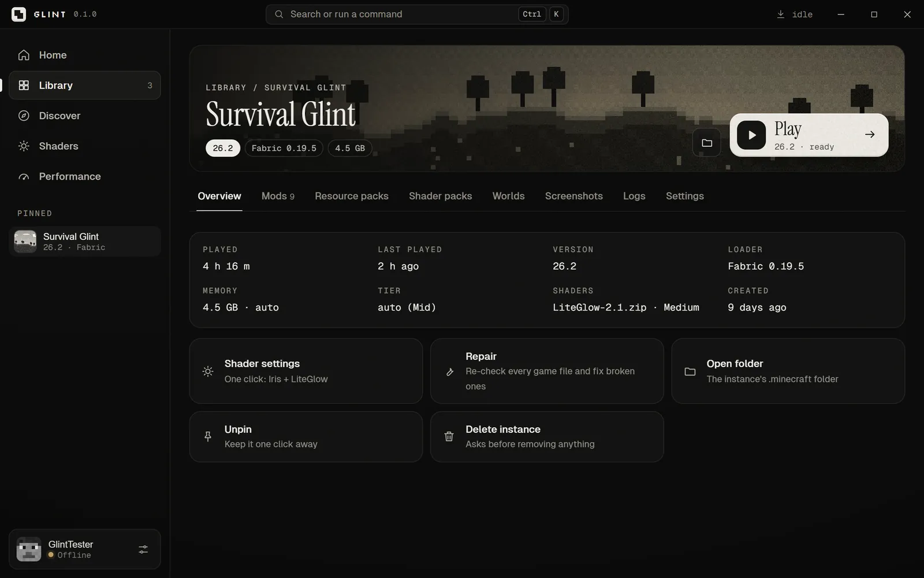The width and height of the screenshot is (924, 578).
Task: Switch to the Mods tab
Action: click(x=278, y=196)
